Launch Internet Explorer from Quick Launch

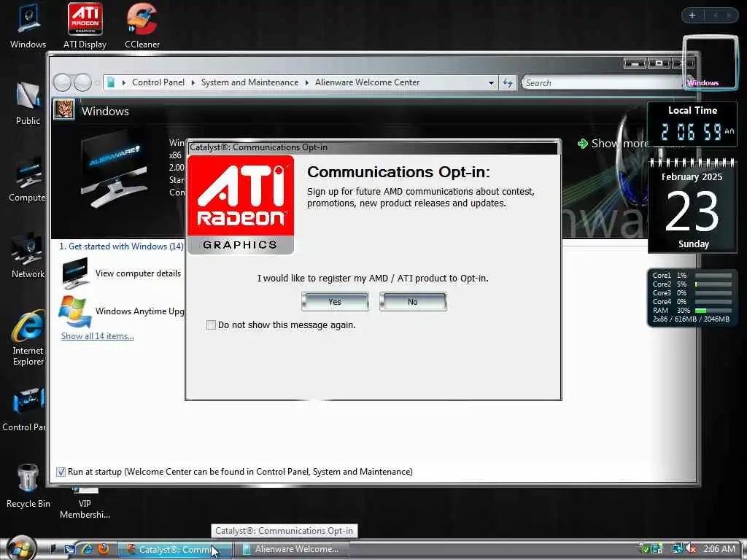(87, 549)
